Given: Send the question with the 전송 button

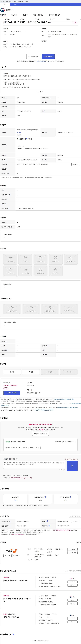Looking at the screenshot, I should 72,466.
